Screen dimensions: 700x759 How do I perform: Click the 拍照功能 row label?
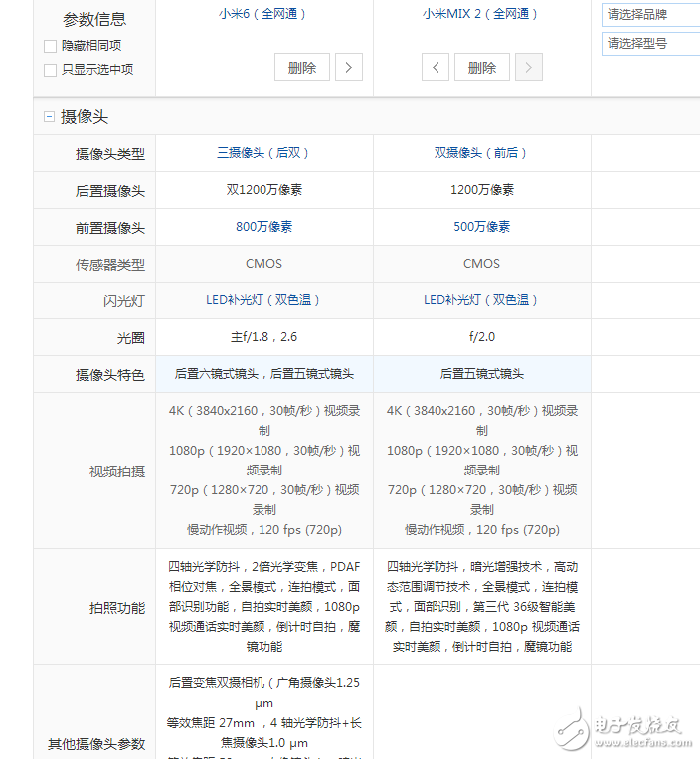click(x=117, y=608)
